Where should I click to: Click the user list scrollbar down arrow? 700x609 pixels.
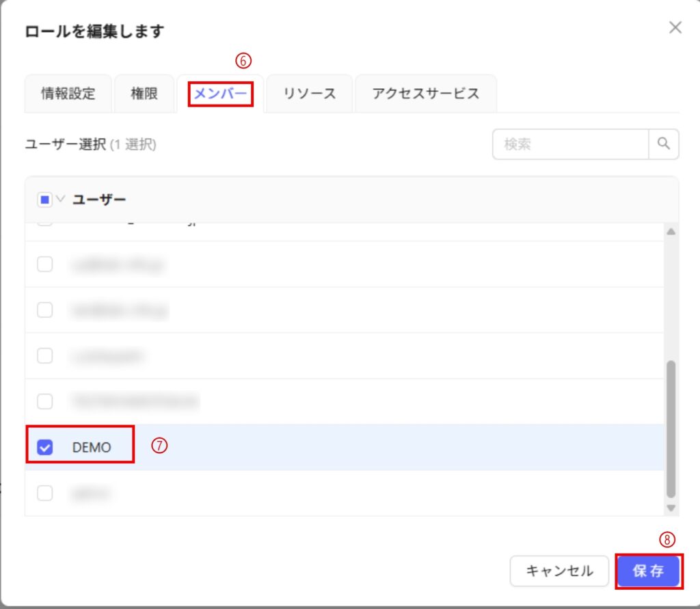pos(671,508)
